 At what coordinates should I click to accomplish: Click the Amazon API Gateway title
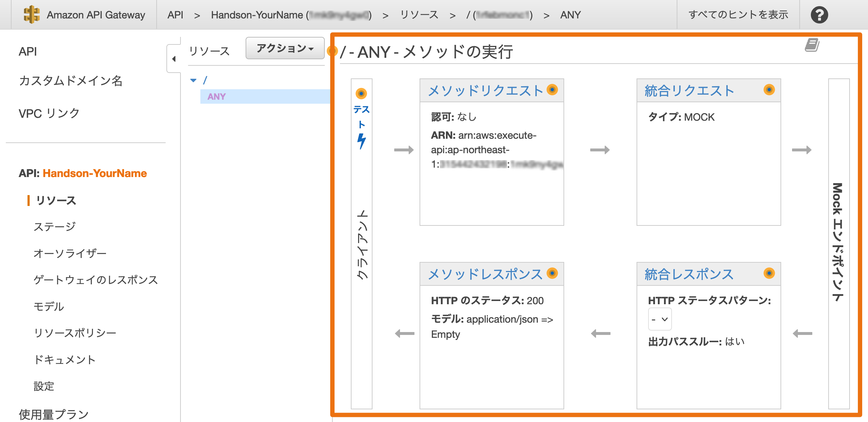point(96,15)
